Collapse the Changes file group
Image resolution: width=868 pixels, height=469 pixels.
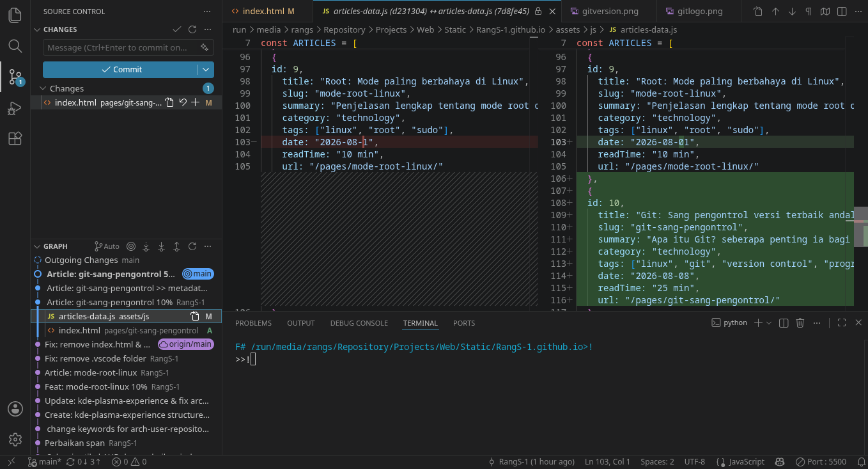coord(43,88)
